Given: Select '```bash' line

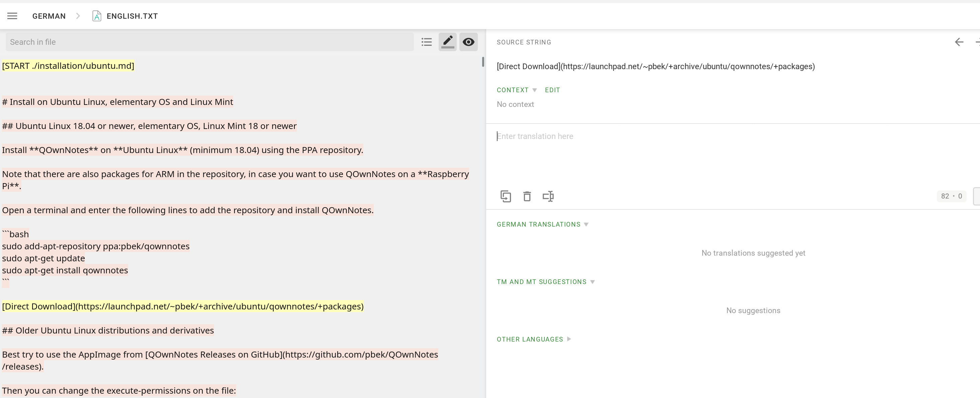Looking at the screenshot, I should click(16, 234).
